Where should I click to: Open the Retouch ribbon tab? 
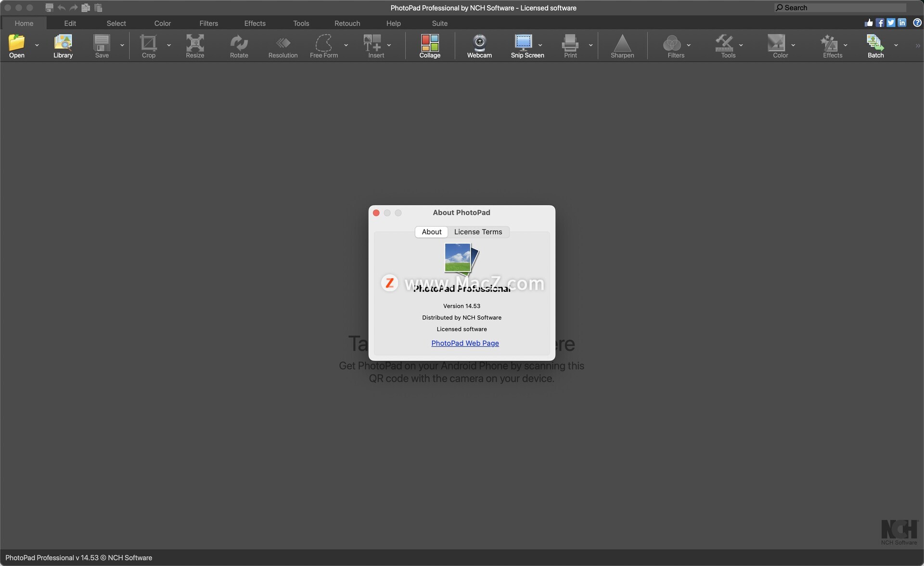tap(347, 23)
